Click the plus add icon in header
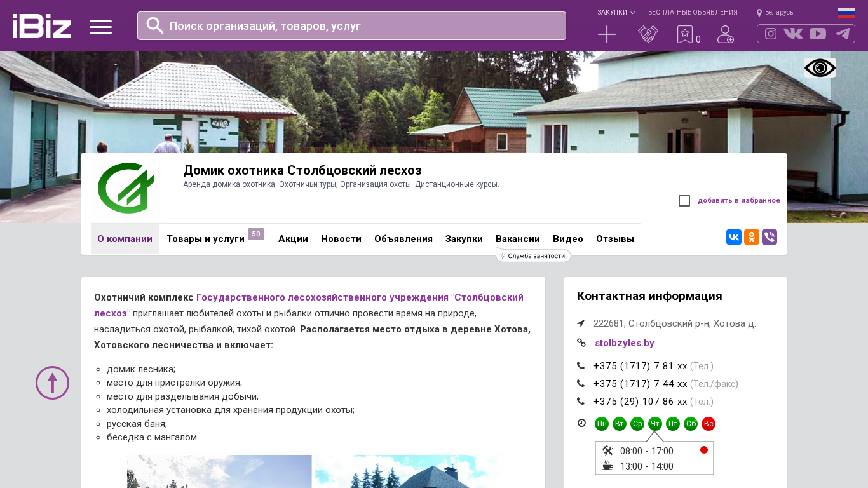 click(607, 34)
